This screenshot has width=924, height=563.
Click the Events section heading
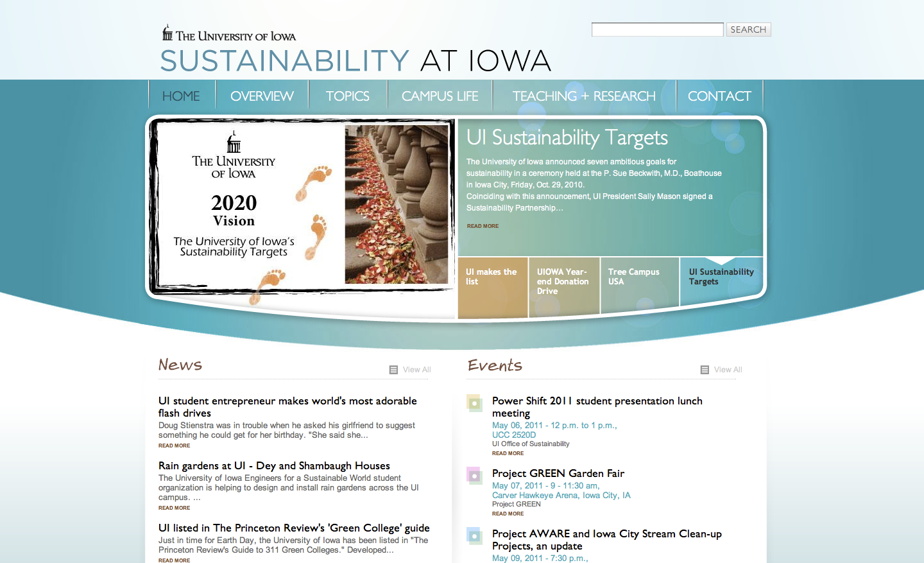[495, 365]
